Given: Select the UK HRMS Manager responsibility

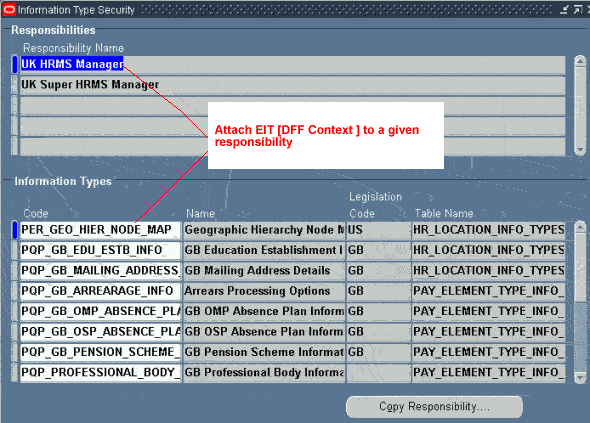Looking at the screenshot, I should (292, 64).
